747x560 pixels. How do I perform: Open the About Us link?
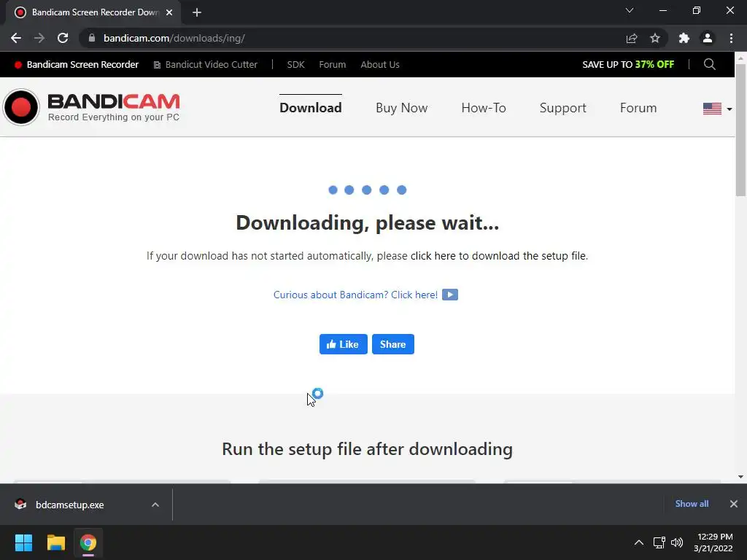pos(380,65)
